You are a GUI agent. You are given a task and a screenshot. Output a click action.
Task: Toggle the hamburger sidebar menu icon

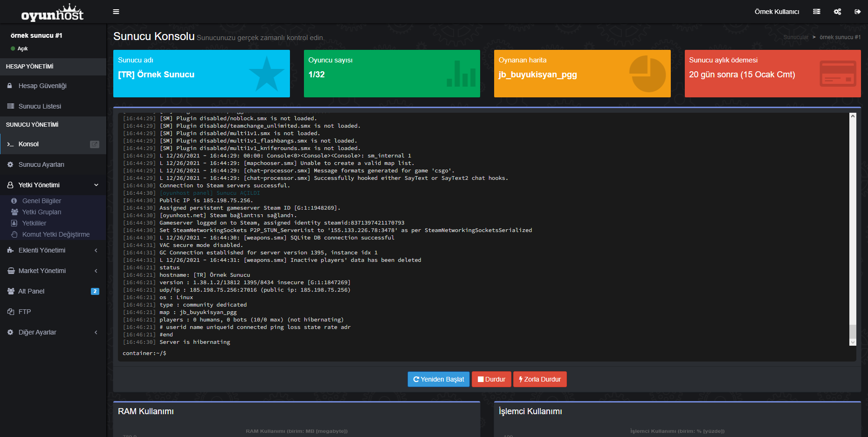[116, 12]
